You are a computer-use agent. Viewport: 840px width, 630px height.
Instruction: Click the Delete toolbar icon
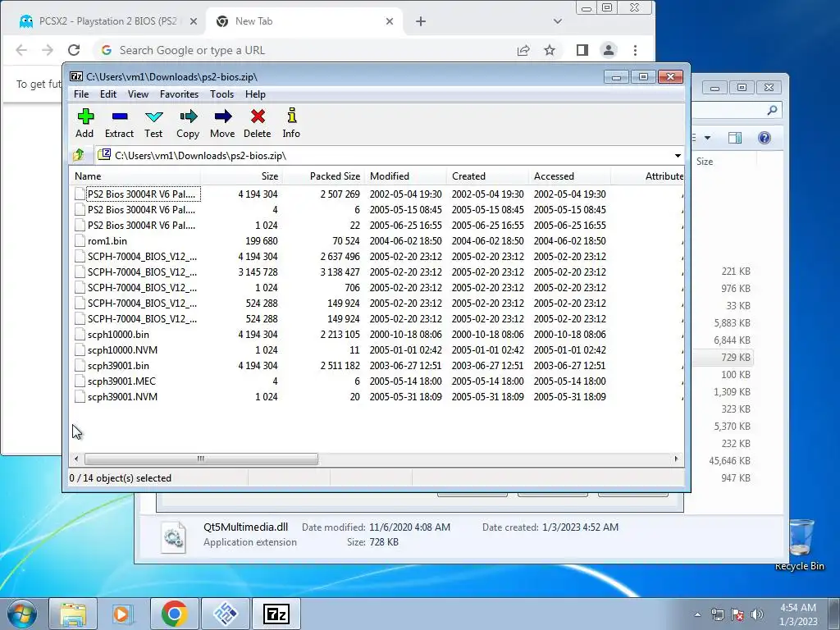257,123
